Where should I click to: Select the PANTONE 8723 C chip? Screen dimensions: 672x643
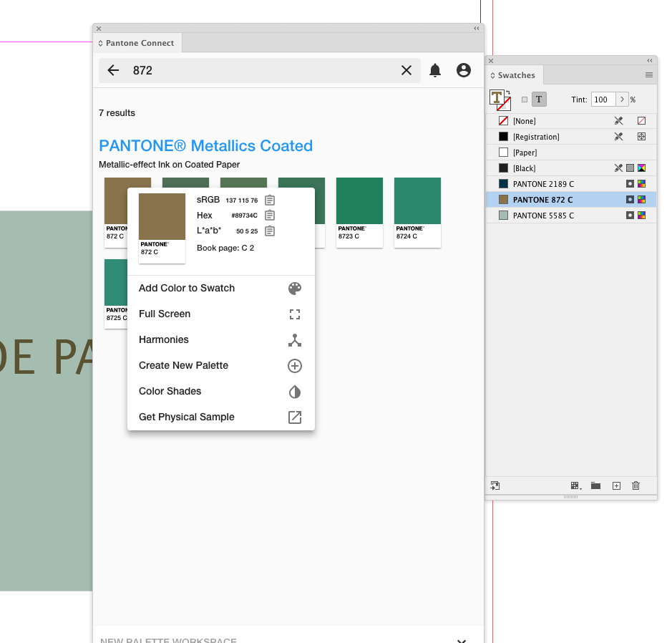point(359,213)
